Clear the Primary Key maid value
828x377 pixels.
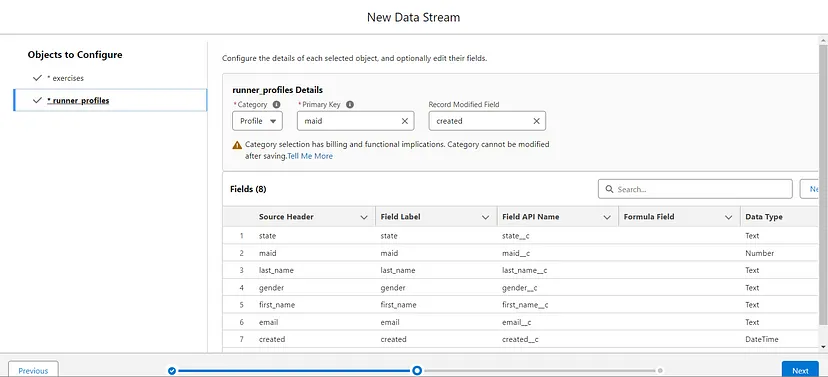404,121
